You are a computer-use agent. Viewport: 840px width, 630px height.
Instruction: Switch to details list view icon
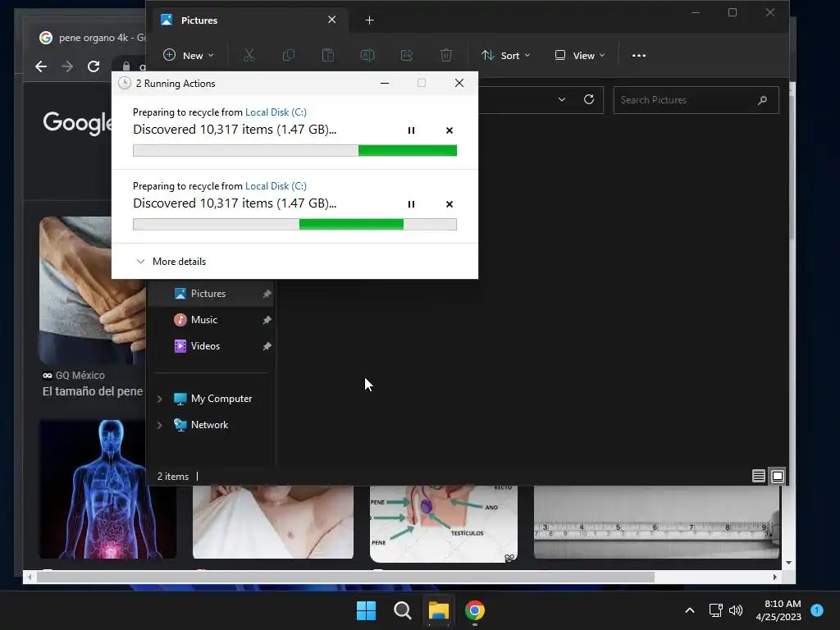coord(758,476)
